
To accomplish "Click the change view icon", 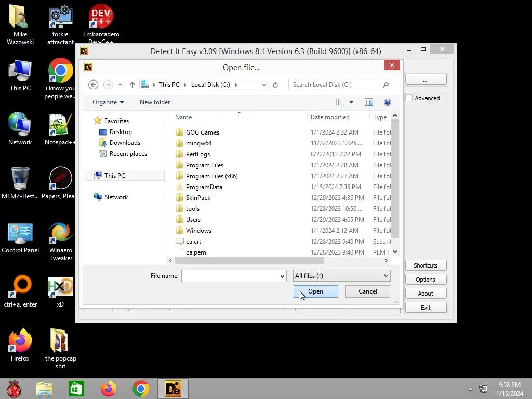I will coord(340,102).
